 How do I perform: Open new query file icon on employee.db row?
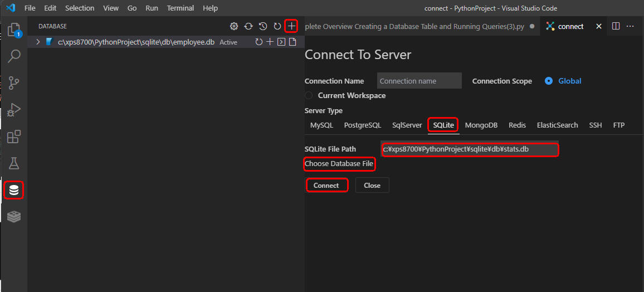pos(292,42)
